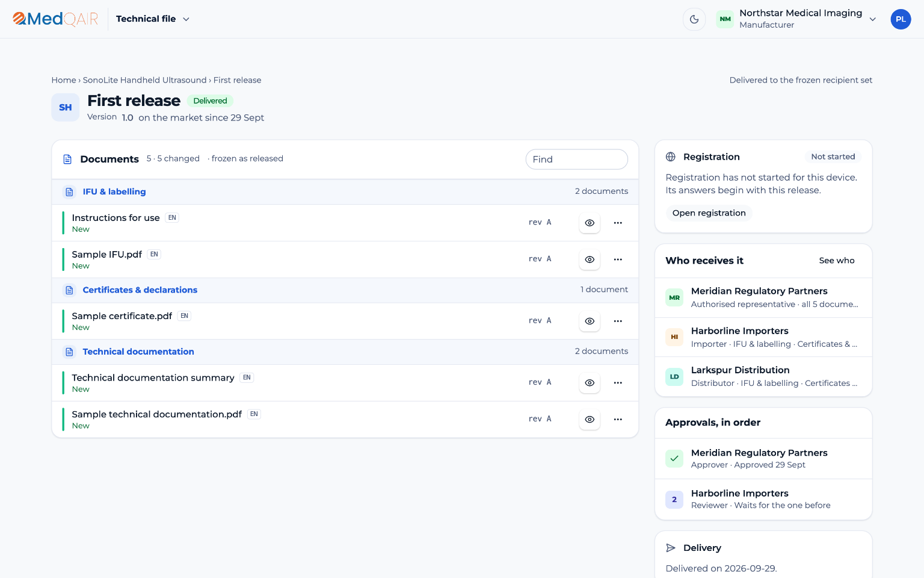Open the Northstar Medical Imaging organization switcher
Image resolution: width=924 pixels, height=578 pixels.
pyautogui.click(x=796, y=19)
